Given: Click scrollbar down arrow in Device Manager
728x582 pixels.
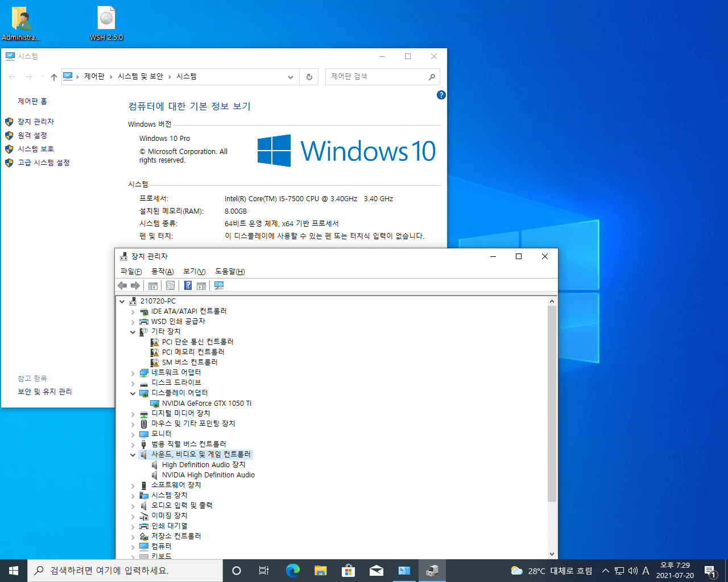Looking at the screenshot, I should [x=552, y=554].
